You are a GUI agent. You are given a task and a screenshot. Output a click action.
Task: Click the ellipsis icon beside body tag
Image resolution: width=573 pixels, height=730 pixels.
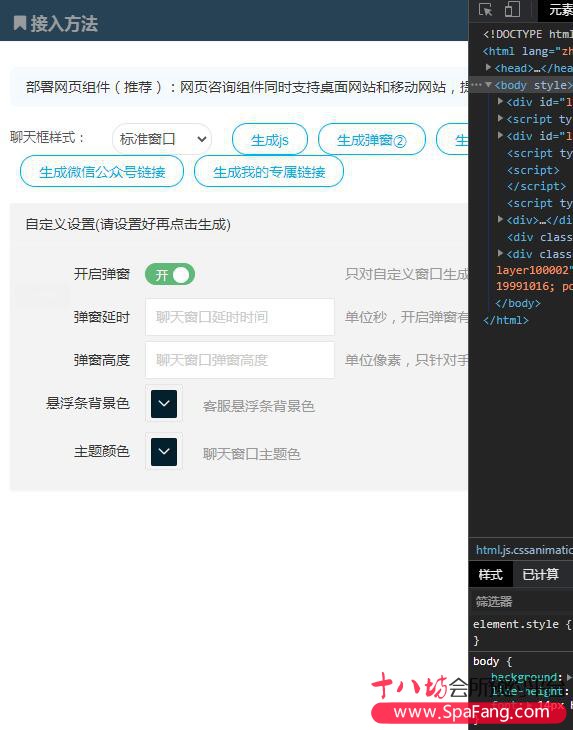[x=477, y=85]
